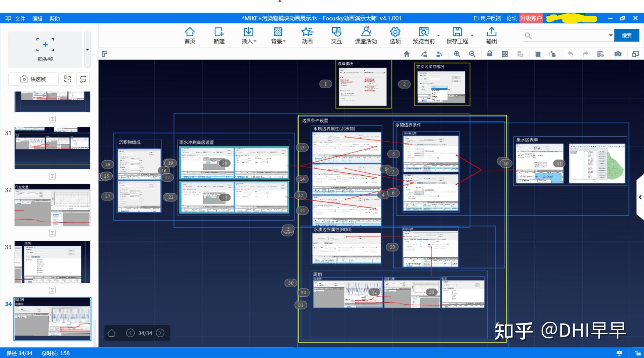Click the magnifier icon in search box
The height and width of the screenshot is (358, 644).
[528, 36]
